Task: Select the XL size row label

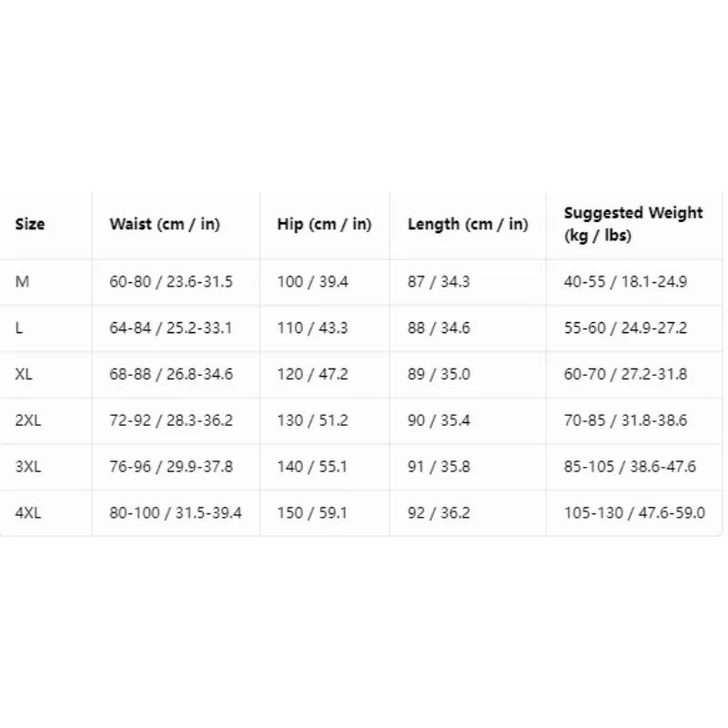Action: [x=24, y=374]
